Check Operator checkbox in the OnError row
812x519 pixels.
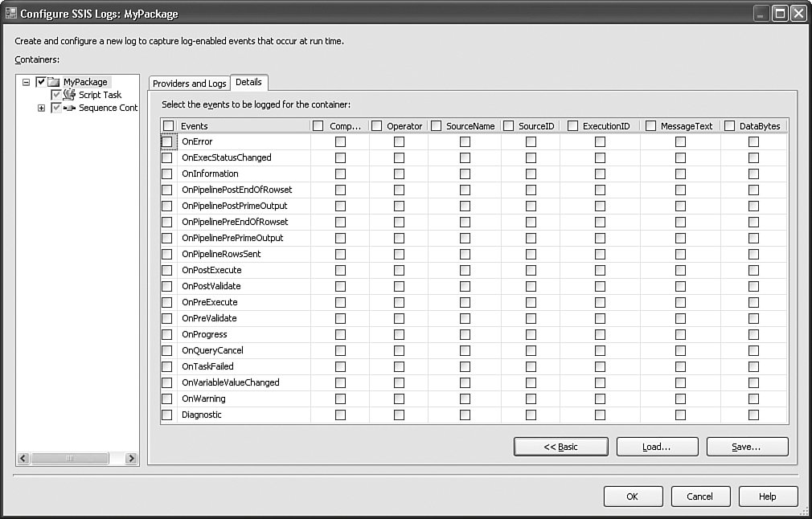pos(399,141)
